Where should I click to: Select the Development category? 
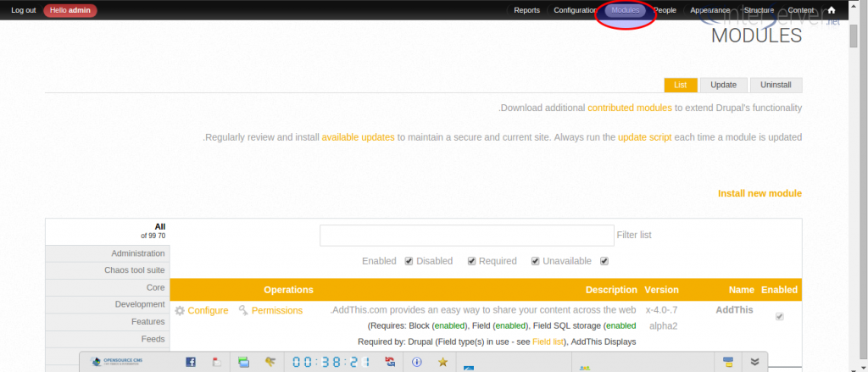108,304
